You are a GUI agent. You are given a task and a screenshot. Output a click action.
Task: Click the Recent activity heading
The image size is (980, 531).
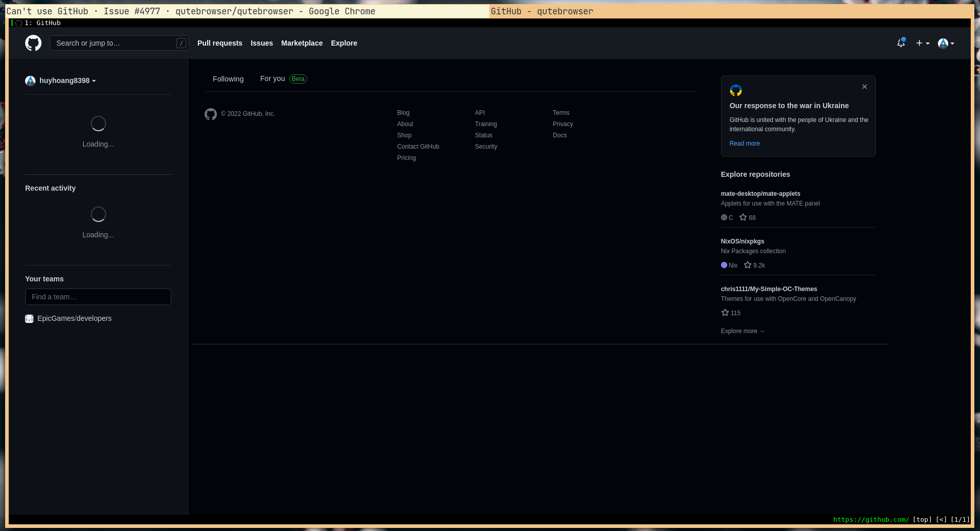pos(50,188)
